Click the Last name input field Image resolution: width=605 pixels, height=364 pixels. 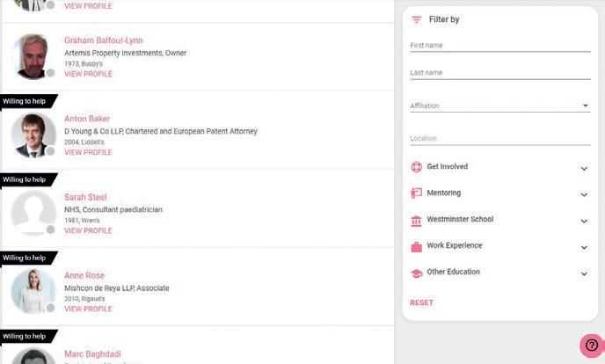coord(499,73)
